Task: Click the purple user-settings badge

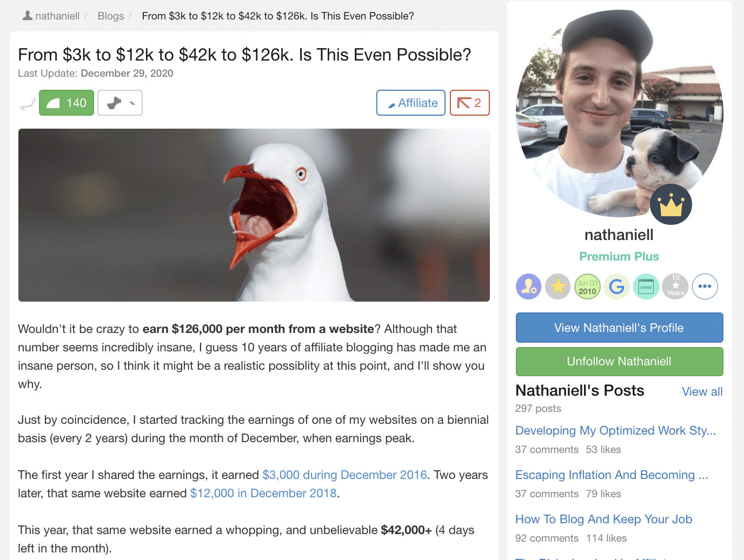Action: tap(528, 286)
